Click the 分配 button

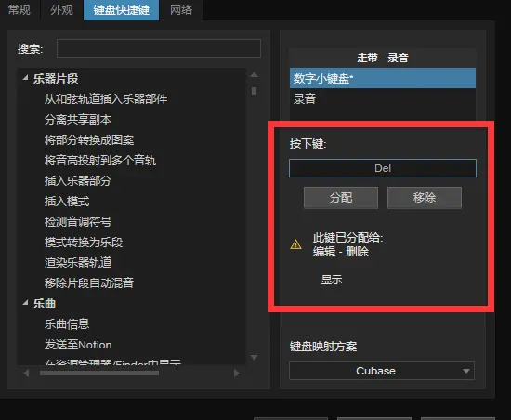pos(341,197)
